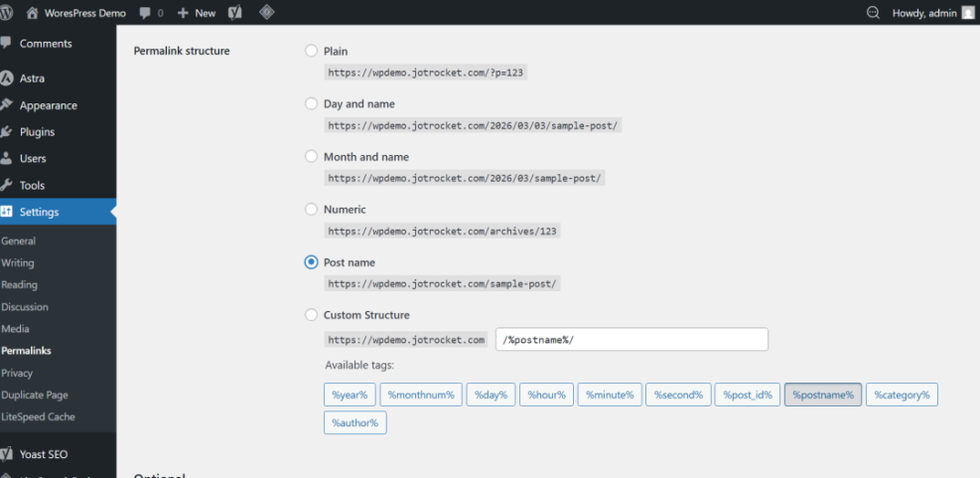Open Yoast SEO icon in admin bar
This screenshot has height=478, width=980.
click(x=235, y=13)
